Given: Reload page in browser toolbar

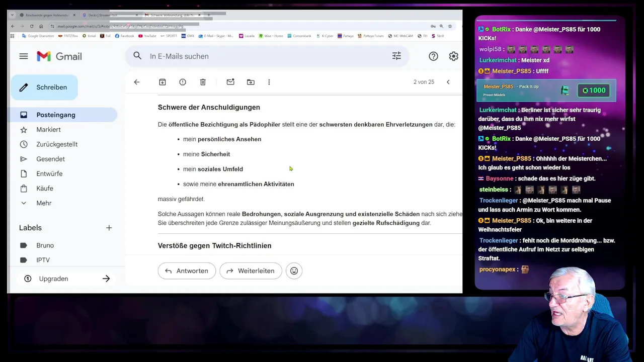Looking at the screenshot, I should [32, 26].
